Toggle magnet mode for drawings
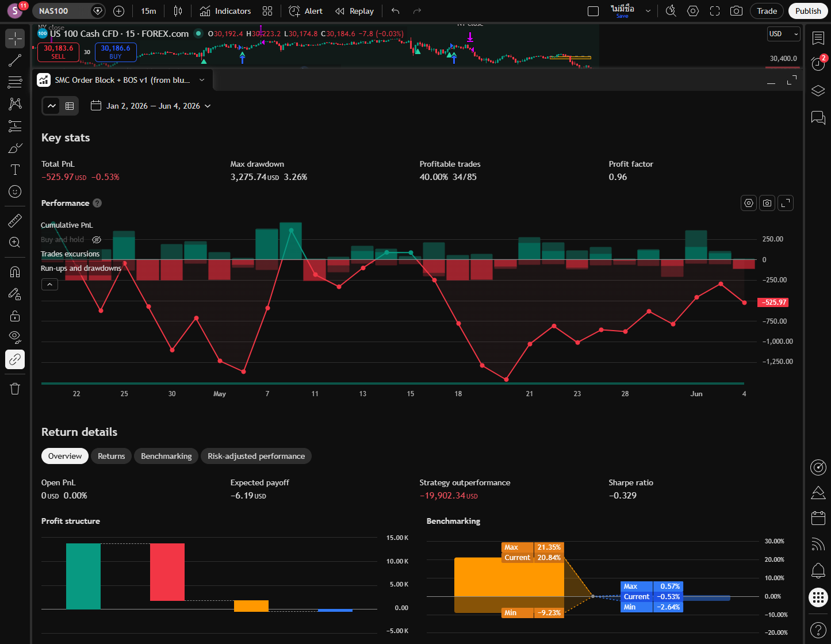831x644 pixels. coord(15,272)
